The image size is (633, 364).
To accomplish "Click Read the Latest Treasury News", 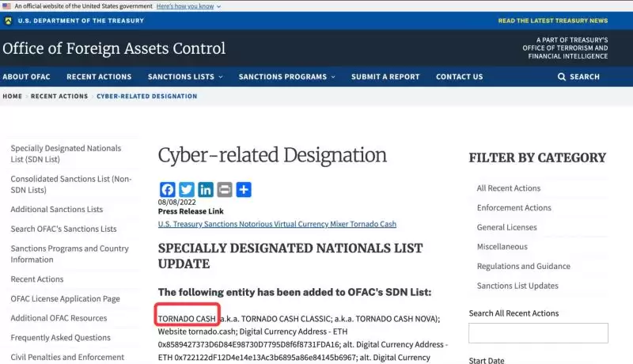I will coord(553,21).
